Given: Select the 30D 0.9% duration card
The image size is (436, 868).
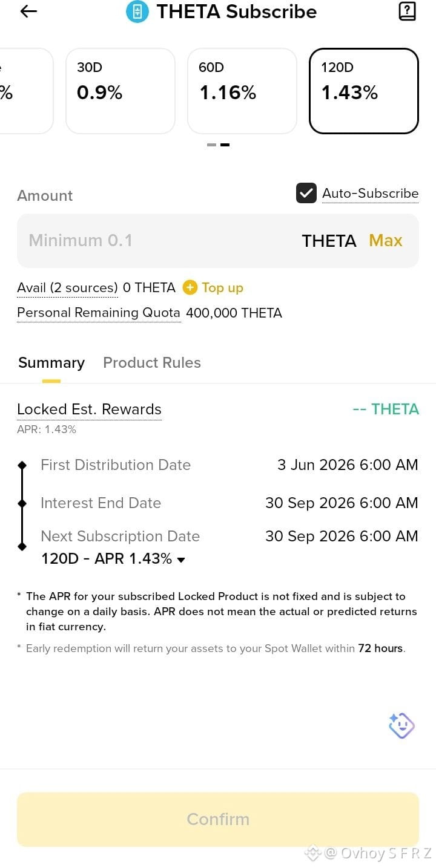Looking at the screenshot, I should click(121, 91).
